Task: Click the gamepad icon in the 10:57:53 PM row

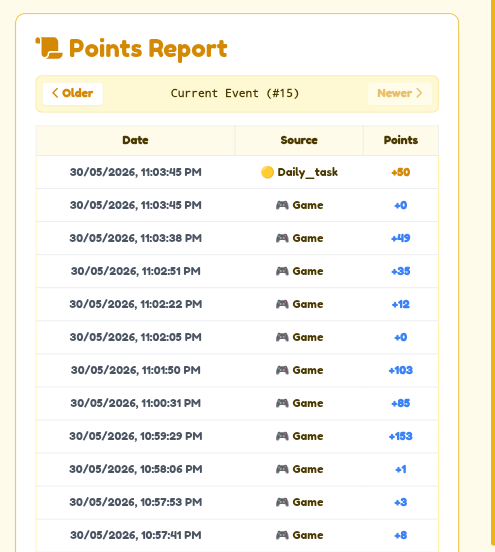Action: coord(282,502)
